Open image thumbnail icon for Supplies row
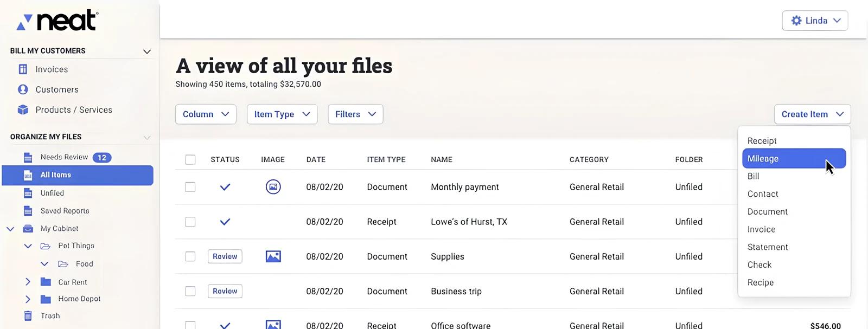Viewport: 868px width, 329px height. click(x=273, y=256)
